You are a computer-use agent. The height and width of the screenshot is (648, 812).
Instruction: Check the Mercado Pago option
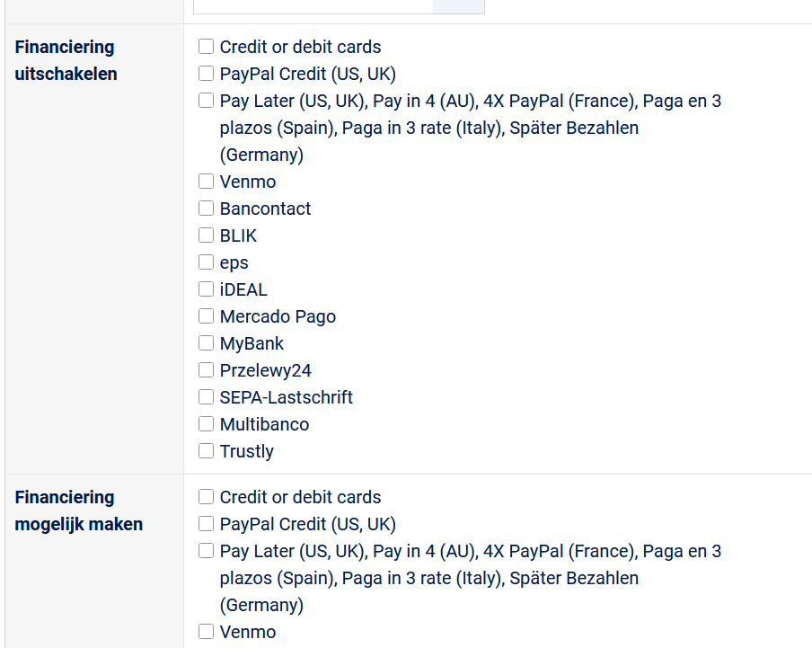click(207, 316)
